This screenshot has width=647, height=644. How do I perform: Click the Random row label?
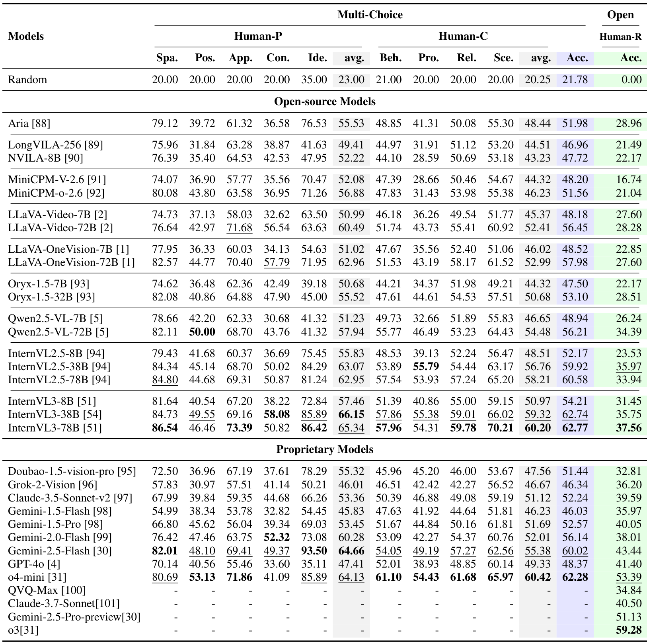[x=27, y=80]
